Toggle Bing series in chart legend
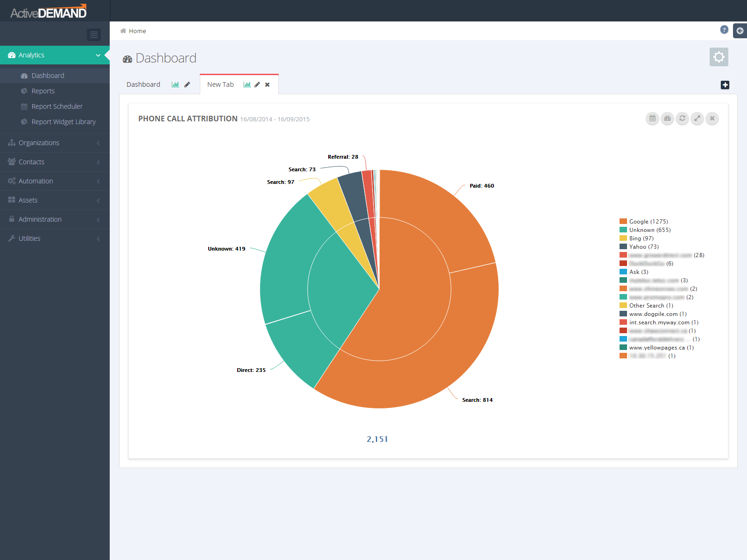 [641, 238]
